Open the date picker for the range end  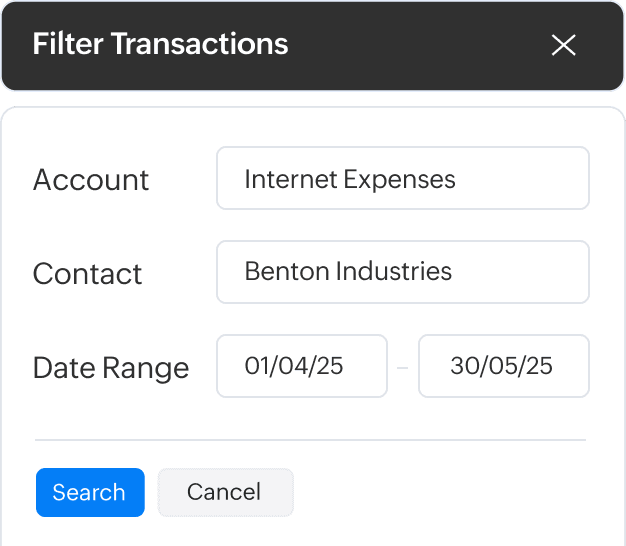(x=501, y=366)
